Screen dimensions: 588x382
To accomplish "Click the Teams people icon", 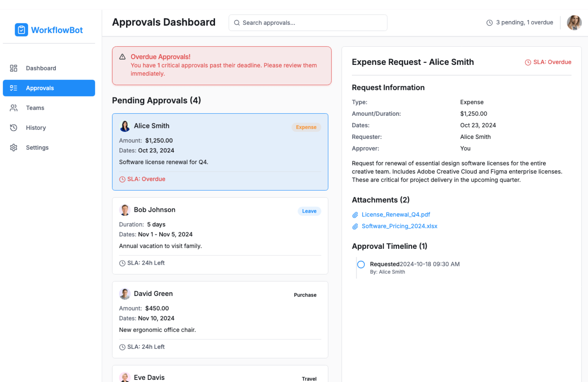I will point(13,108).
